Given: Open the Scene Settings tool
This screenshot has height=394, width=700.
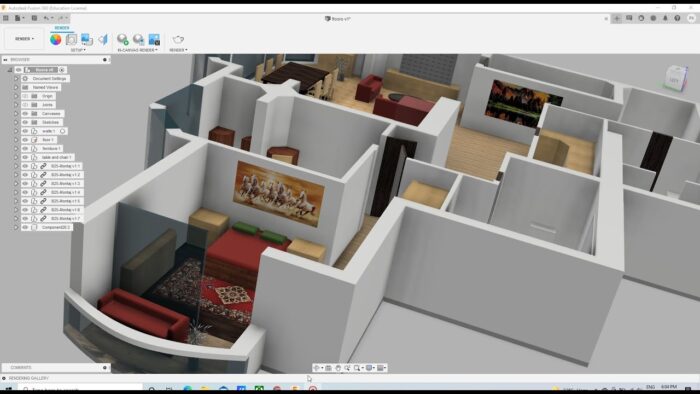Looking at the screenshot, I should (71, 39).
